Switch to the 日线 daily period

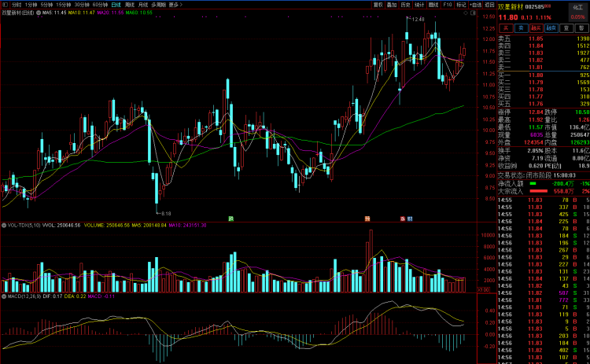tap(116, 5)
